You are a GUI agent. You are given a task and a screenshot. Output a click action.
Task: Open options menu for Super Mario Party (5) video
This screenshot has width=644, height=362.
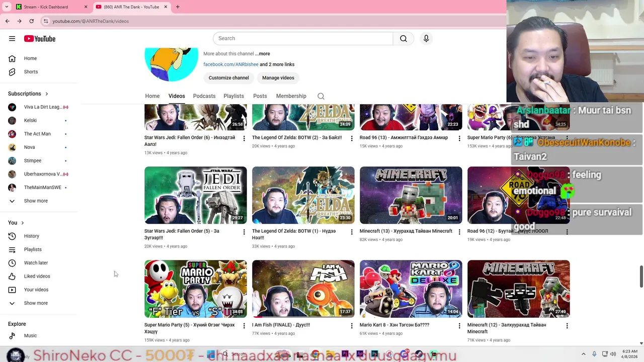coord(244,326)
